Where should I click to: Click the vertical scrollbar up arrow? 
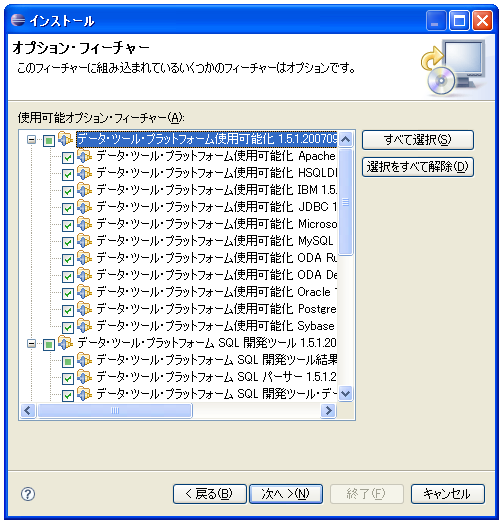346,139
